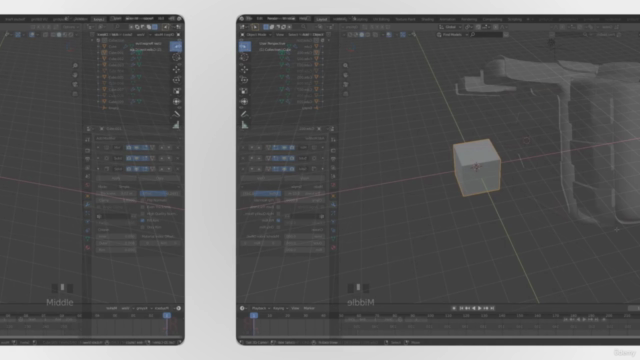Select the Annotate tool in left window toolbar

point(176,114)
